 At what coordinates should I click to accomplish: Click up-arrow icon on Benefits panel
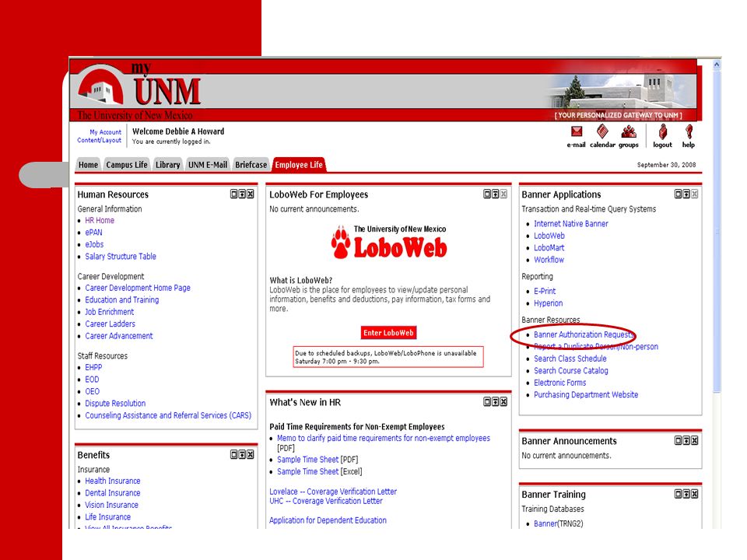tap(242, 454)
